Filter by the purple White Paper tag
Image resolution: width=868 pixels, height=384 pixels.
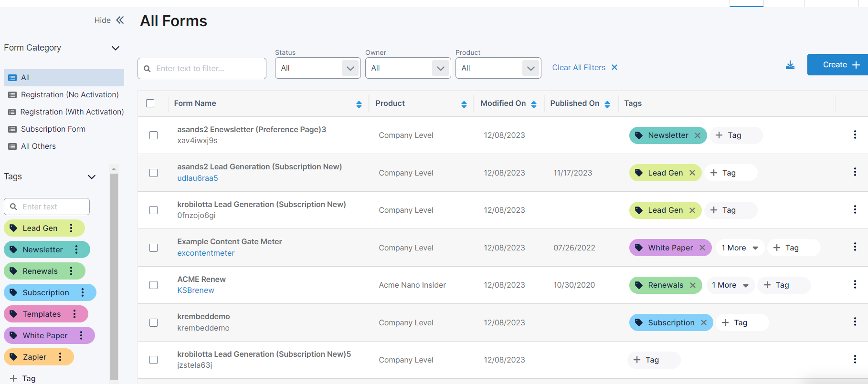coord(45,335)
